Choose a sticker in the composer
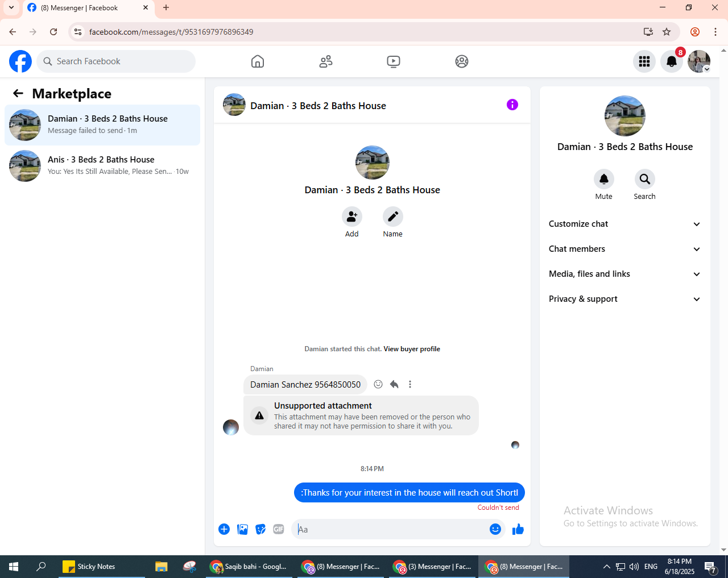This screenshot has width=728, height=578. point(260,529)
